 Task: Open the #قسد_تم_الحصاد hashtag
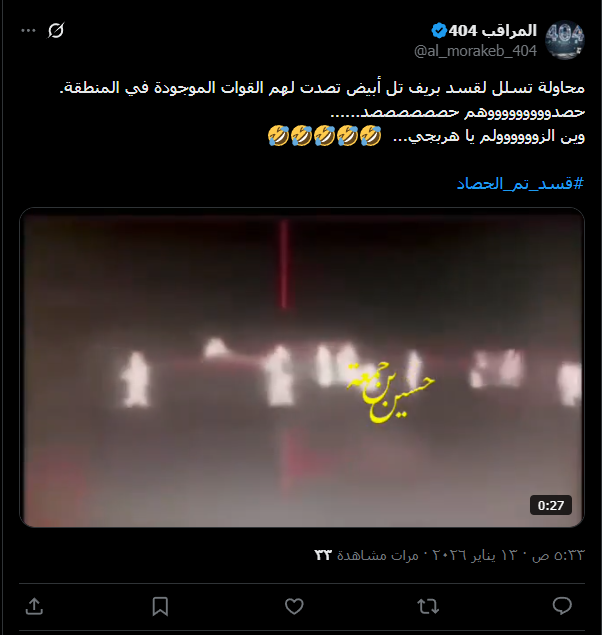click(521, 183)
